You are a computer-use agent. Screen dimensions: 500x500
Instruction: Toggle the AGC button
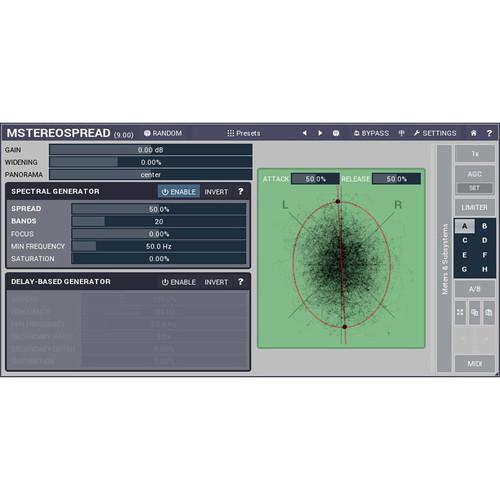[x=475, y=174]
